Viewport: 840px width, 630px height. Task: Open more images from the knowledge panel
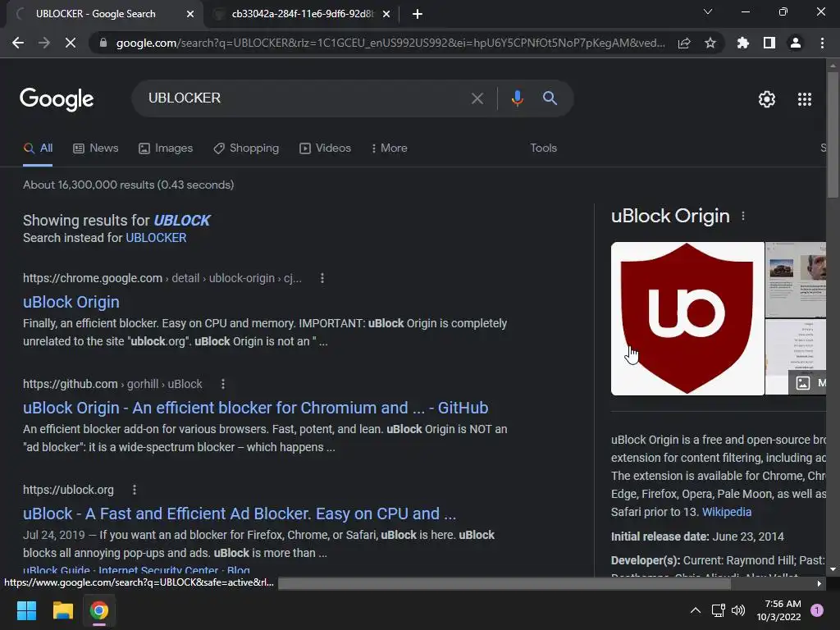[x=808, y=383]
